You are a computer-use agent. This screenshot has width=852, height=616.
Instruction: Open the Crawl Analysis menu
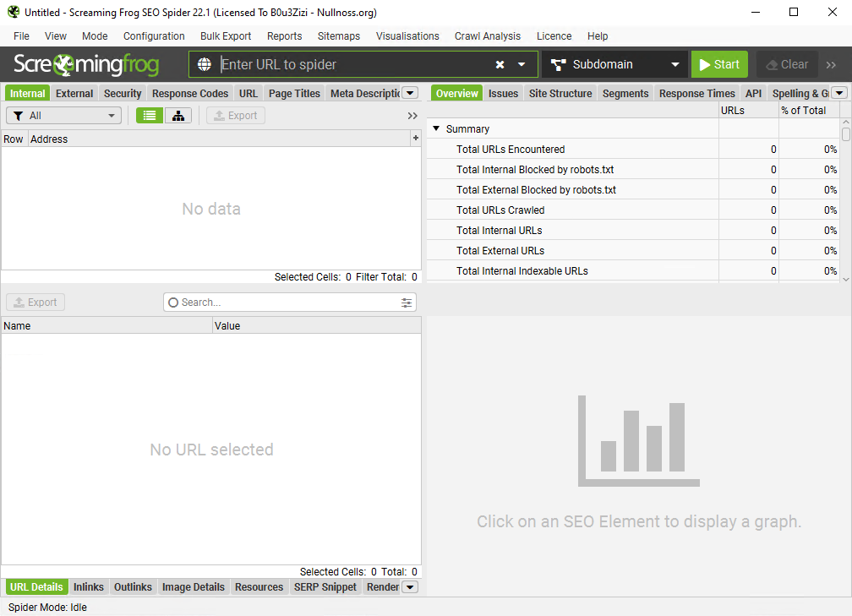point(488,35)
